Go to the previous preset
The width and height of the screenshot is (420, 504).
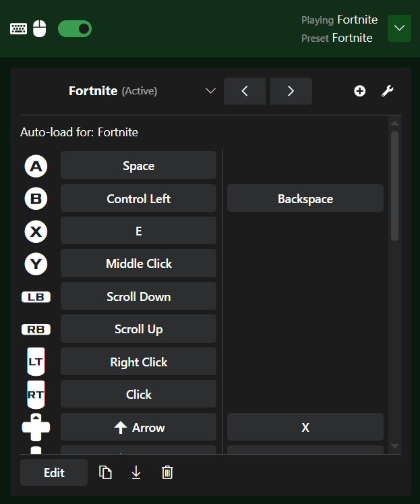(245, 91)
